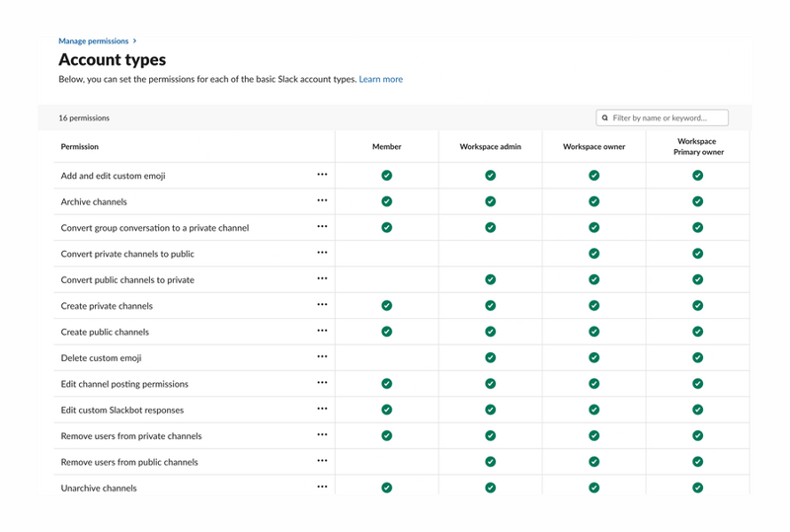
Task: Click the breadcrumb chevron after Manage permissions
Action: tap(134, 40)
